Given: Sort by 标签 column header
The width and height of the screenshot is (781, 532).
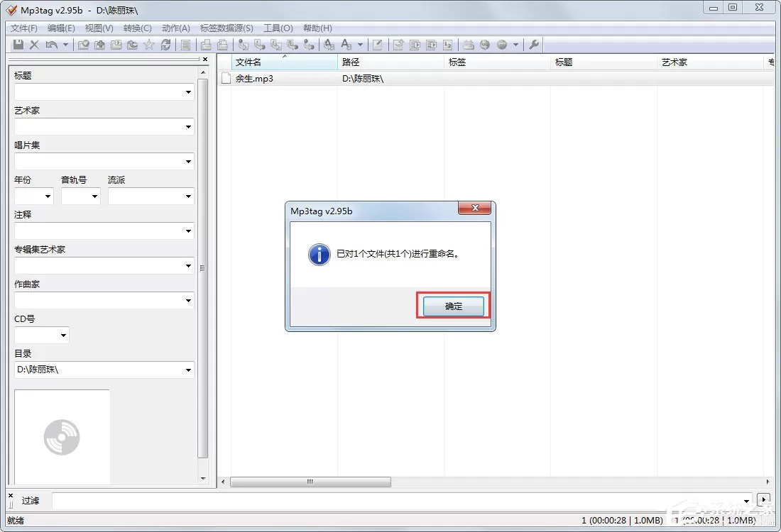Looking at the screenshot, I should pos(497,62).
